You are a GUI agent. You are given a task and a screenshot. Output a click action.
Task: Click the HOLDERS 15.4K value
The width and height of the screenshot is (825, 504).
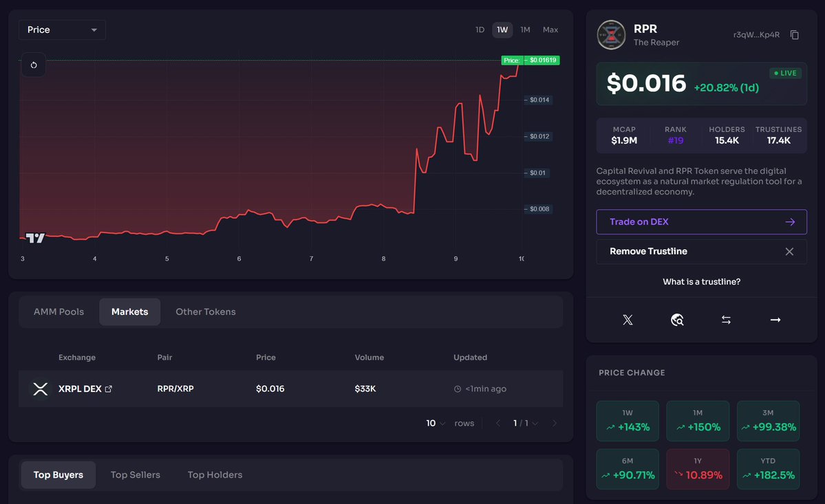pos(727,140)
